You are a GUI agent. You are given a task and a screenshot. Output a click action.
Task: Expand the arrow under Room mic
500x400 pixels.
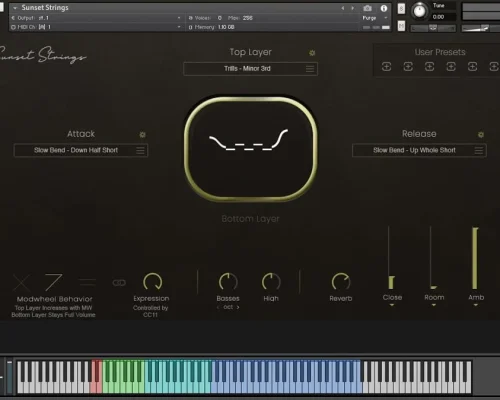coord(434,305)
